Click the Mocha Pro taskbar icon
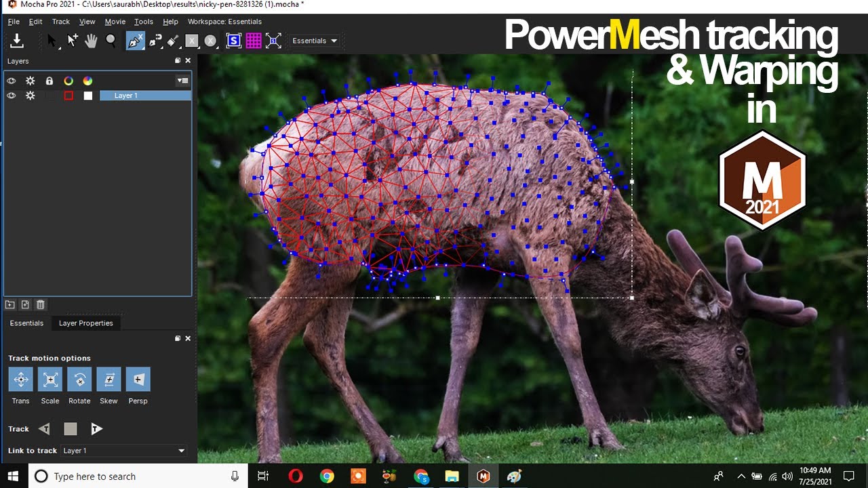This screenshot has height=488, width=868. [x=484, y=476]
